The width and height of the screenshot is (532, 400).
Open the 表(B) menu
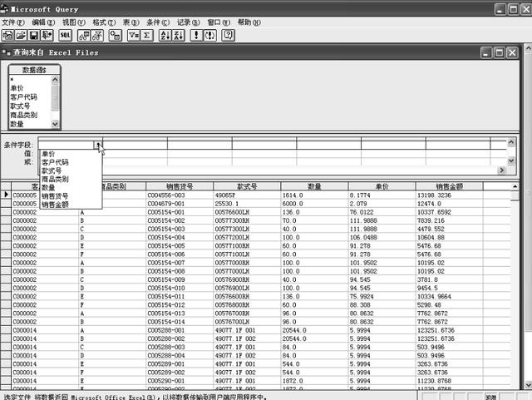point(131,22)
